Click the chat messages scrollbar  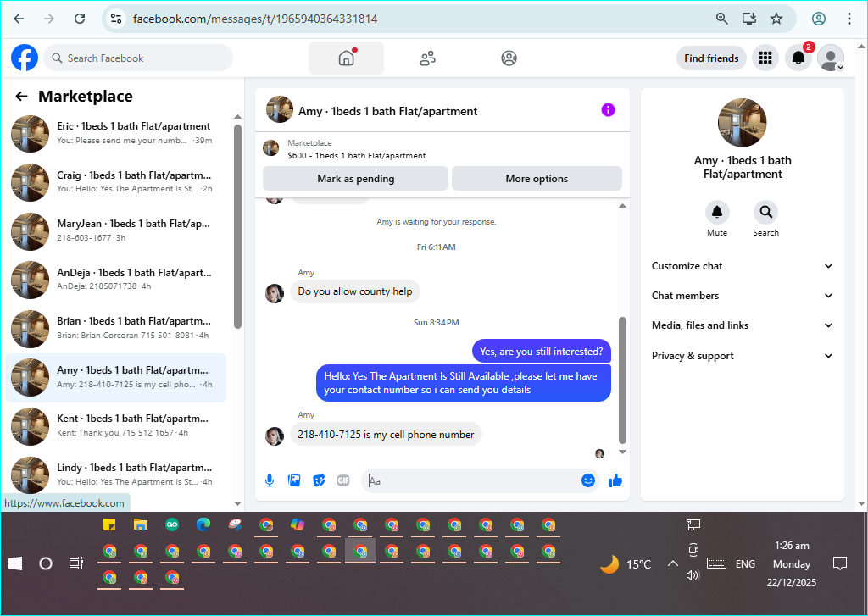point(622,380)
